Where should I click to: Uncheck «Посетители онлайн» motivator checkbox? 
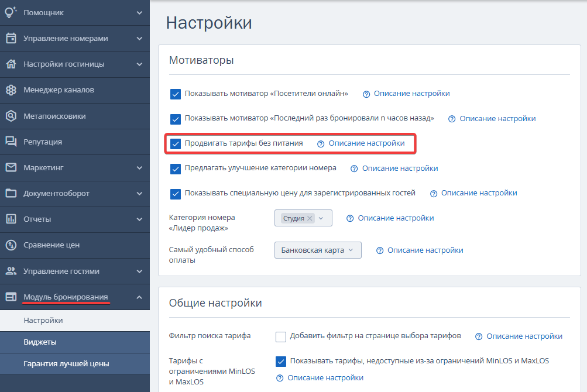click(175, 94)
